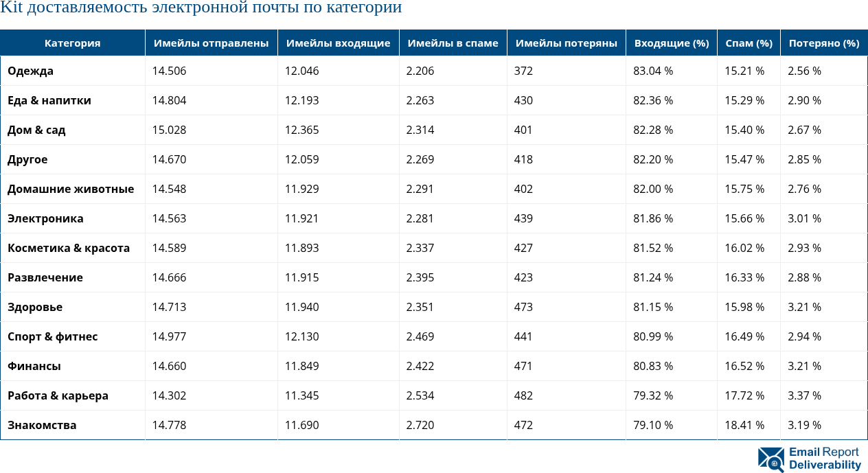
Task: Click the Дом & сад row label
Action: click(36, 130)
